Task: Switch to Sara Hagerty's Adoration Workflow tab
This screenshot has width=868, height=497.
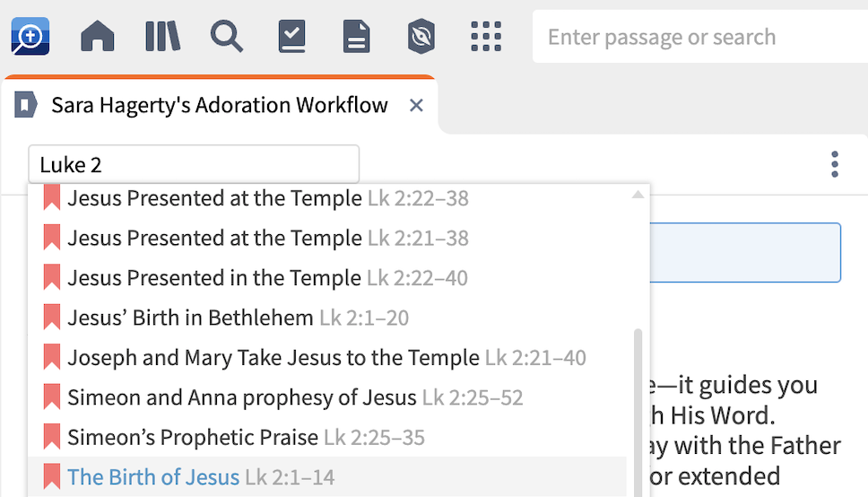Action: click(219, 106)
